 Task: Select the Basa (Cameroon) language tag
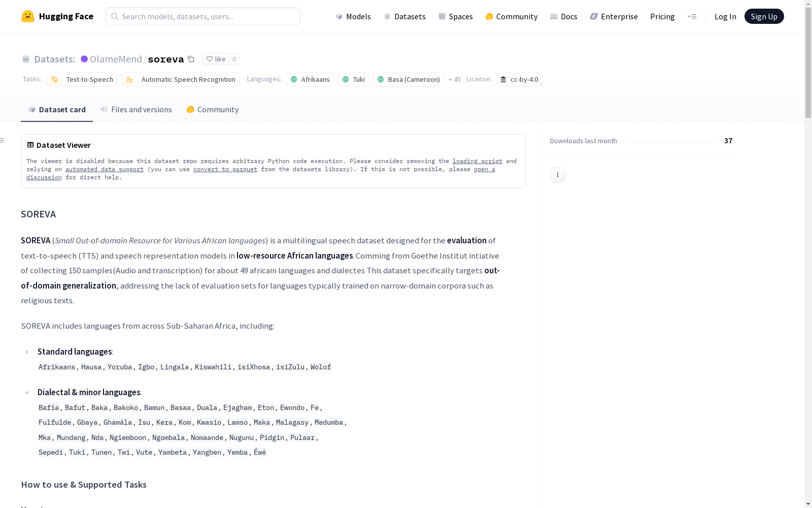tap(409, 79)
